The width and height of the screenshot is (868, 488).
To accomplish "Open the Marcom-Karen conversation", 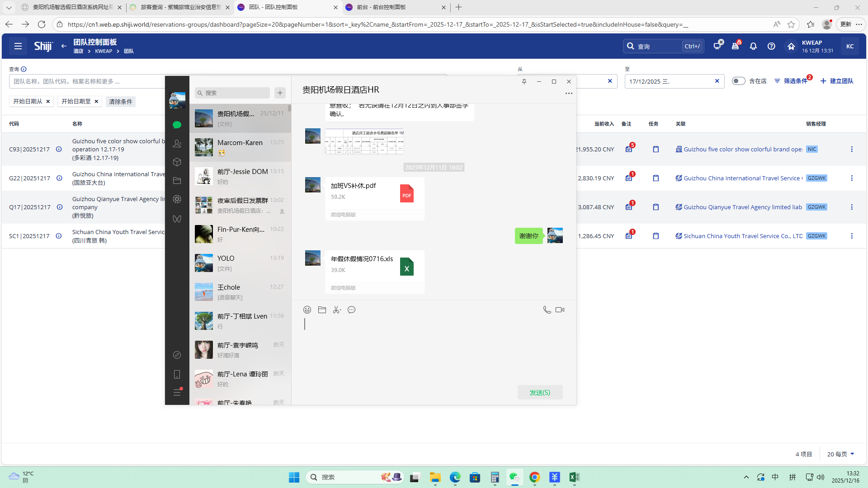I will (x=240, y=147).
